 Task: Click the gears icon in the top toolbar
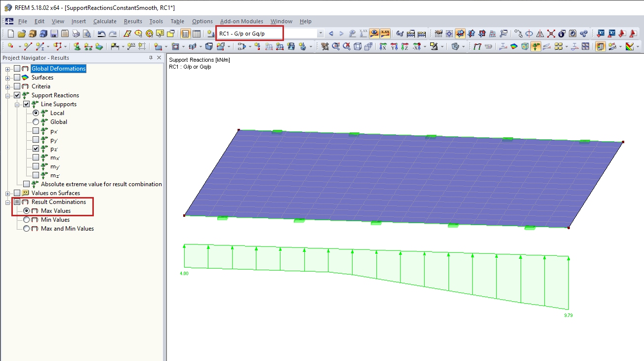point(583,34)
